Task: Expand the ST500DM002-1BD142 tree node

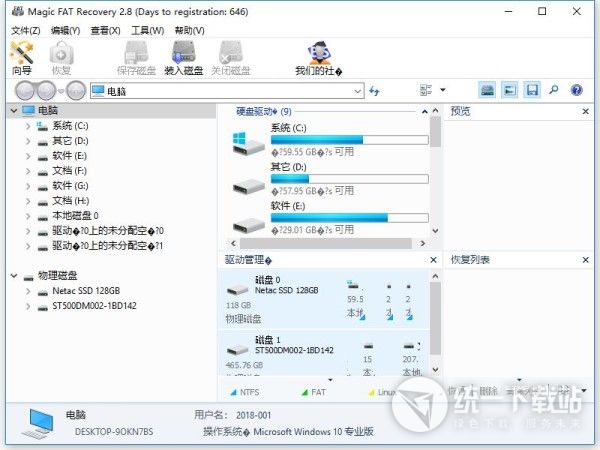Action: point(28,306)
